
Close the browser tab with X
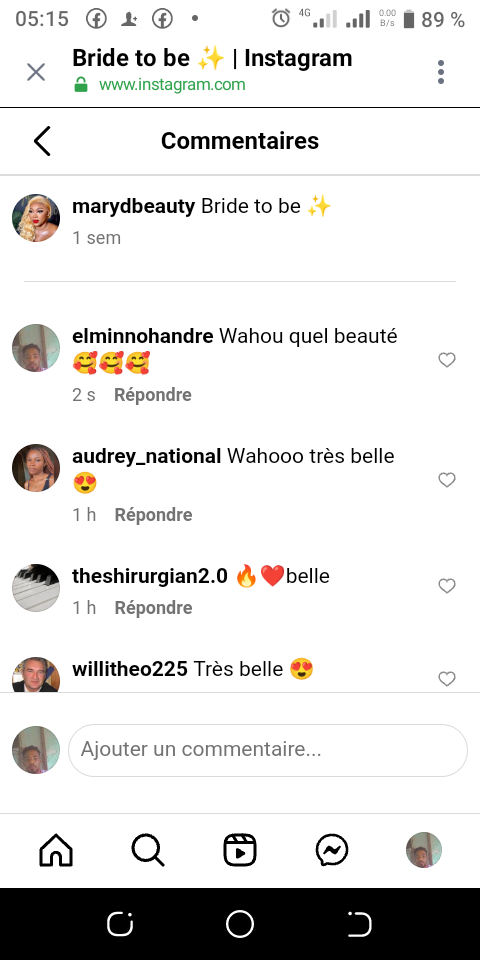coord(36,72)
